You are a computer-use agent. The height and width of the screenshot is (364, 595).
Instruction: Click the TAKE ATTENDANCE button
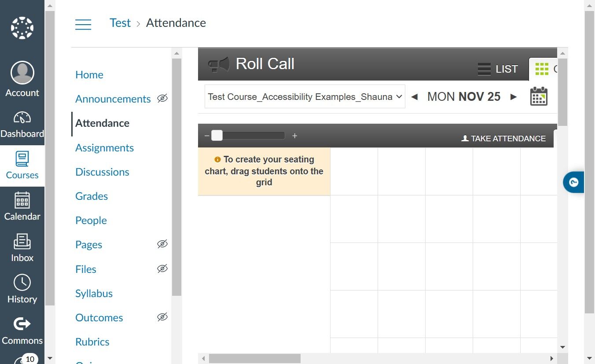tap(503, 138)
